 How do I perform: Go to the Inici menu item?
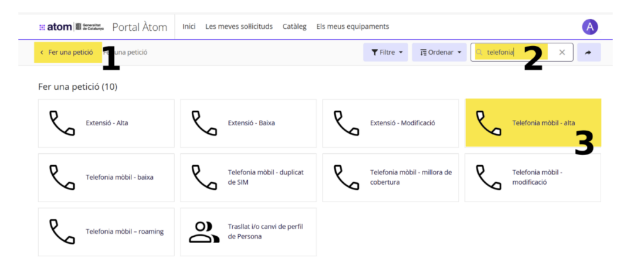[x=189, y=27]
